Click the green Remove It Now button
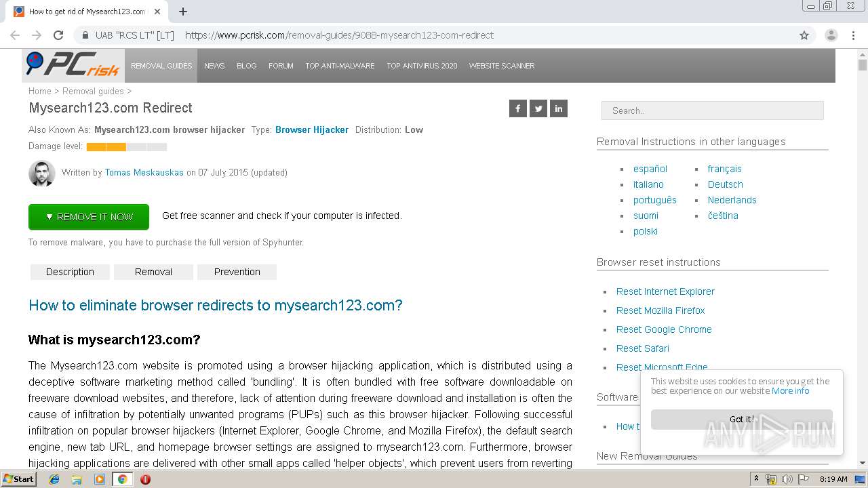This screenshot has height=488, width=868. click(x=89, y=217)
